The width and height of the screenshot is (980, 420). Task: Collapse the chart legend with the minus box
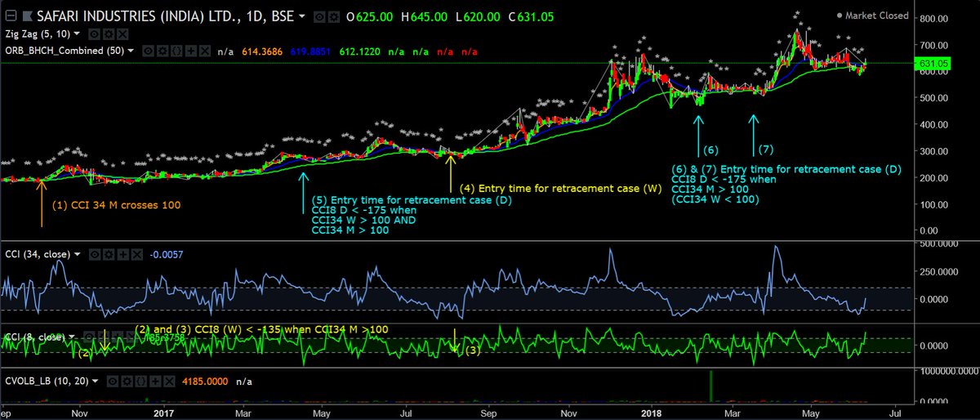(x=11, y=16)
